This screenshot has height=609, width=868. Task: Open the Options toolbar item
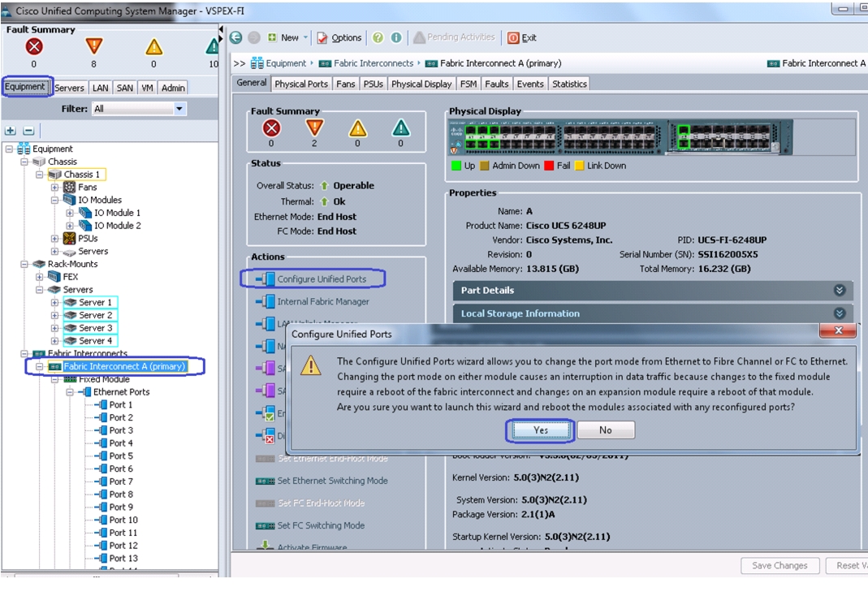[339, 37]
